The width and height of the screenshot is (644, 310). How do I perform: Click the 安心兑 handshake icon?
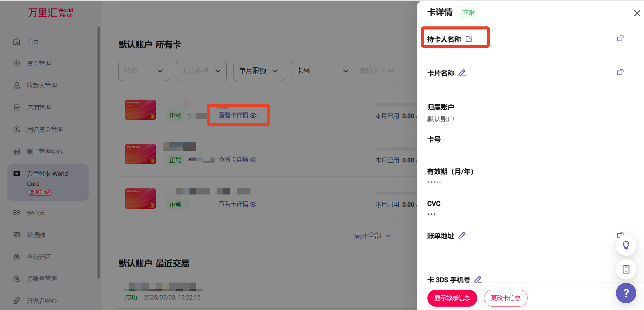pyautogui.click(x=17, y=212)
